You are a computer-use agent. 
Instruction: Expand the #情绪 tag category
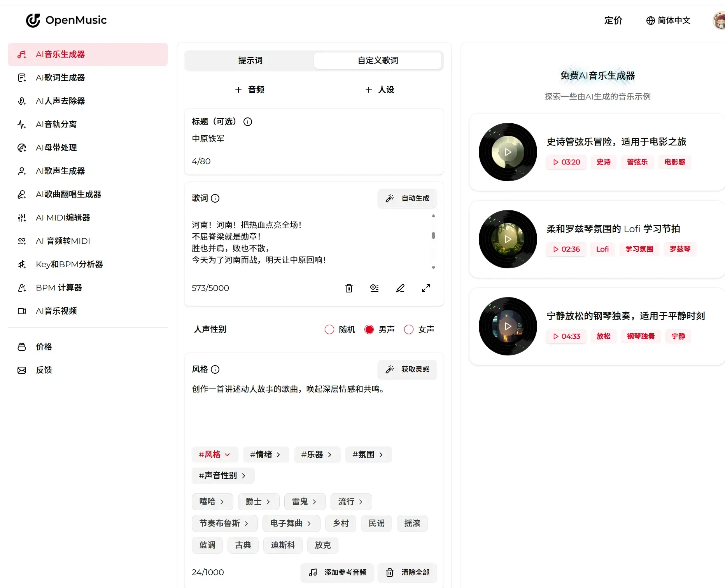[x=266, y=455]
